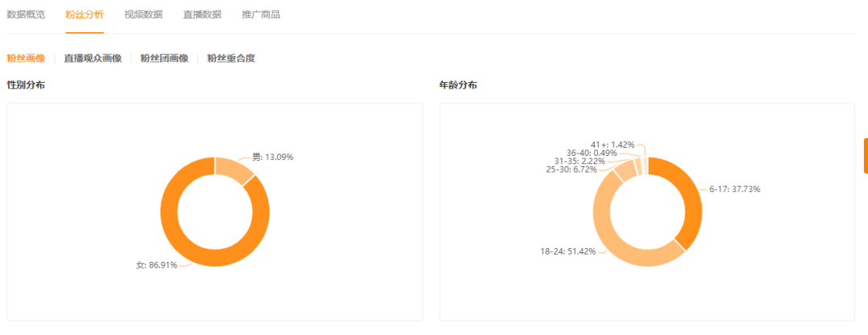Go to the 直播数据 tab
The image size is (868, 335).
[202, 14]
